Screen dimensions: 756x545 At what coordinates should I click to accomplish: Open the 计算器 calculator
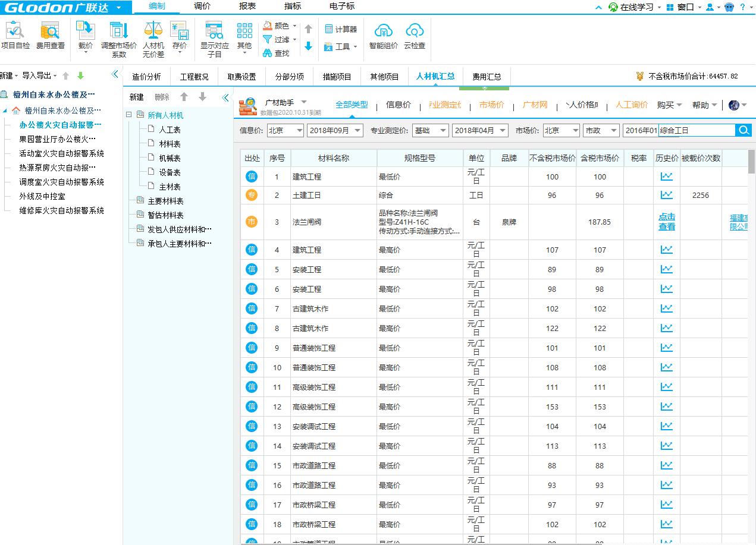click(341, 29)
